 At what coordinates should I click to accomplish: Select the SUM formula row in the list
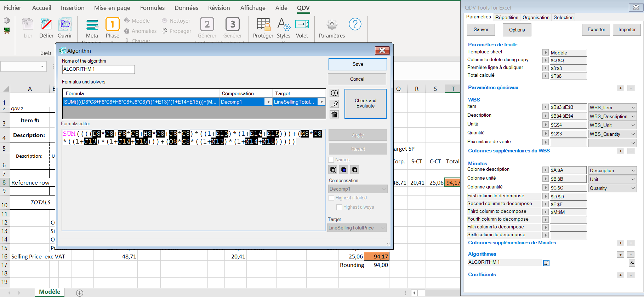tap(194, 102)
